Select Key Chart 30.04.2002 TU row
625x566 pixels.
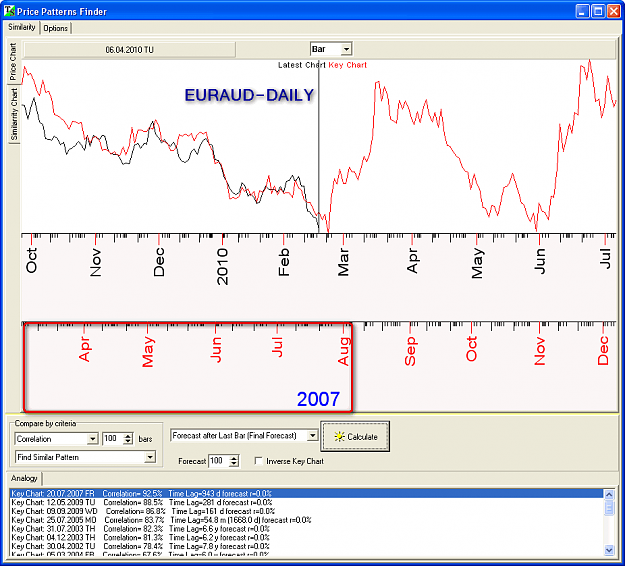point(306,546)
